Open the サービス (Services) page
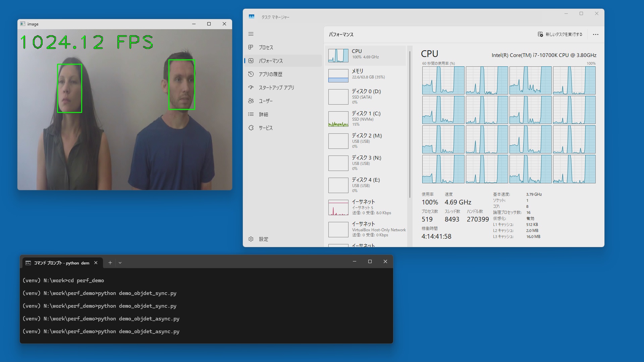This screenshot has height=362, width=644. click(265, 128)
